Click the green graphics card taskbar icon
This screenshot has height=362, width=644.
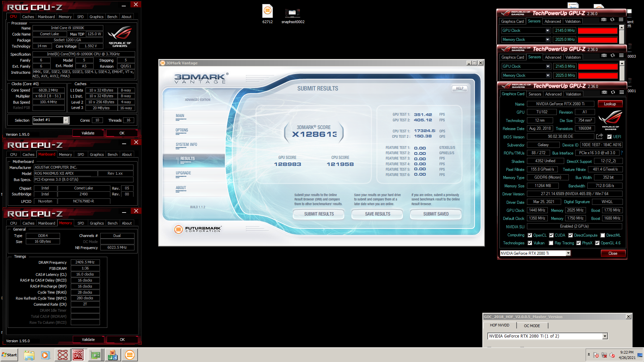click(96, 355)
